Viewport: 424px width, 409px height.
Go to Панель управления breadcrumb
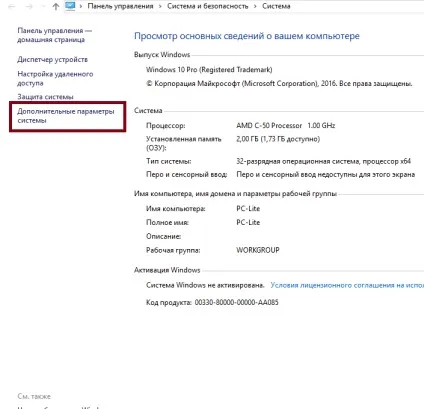click(x=120, y=6)
